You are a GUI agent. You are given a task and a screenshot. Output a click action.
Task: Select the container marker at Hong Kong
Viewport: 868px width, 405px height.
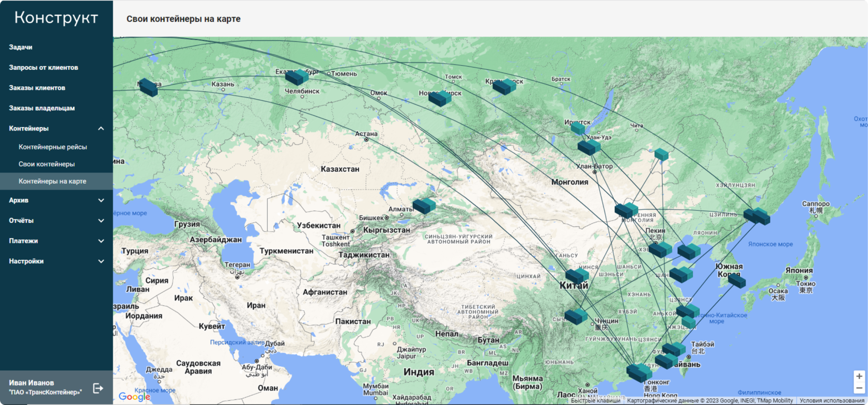639,372
